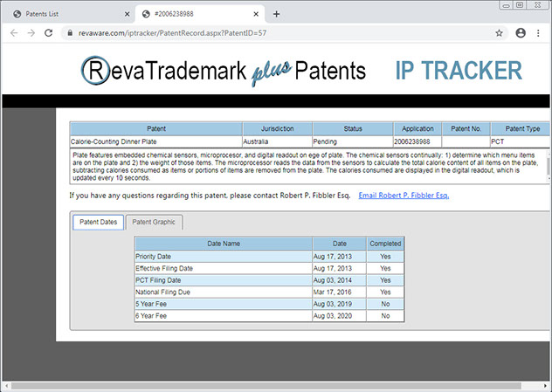552x392 pixels.
Task: Reload the patent record page
Action: click(x=52, y=32)
